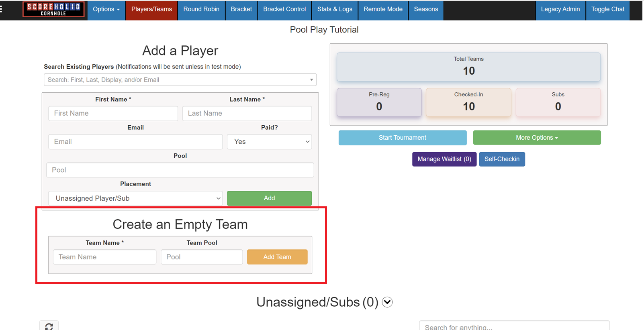644x330 pixels.
Task: Open the More Options dropdown button
Action: pos(536,138)
